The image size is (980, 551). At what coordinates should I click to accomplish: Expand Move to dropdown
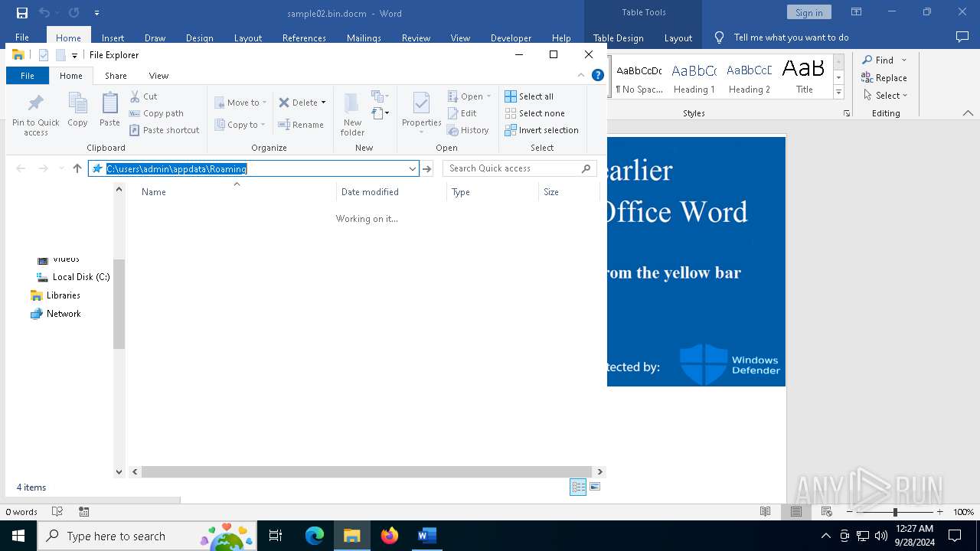point(265,103)
